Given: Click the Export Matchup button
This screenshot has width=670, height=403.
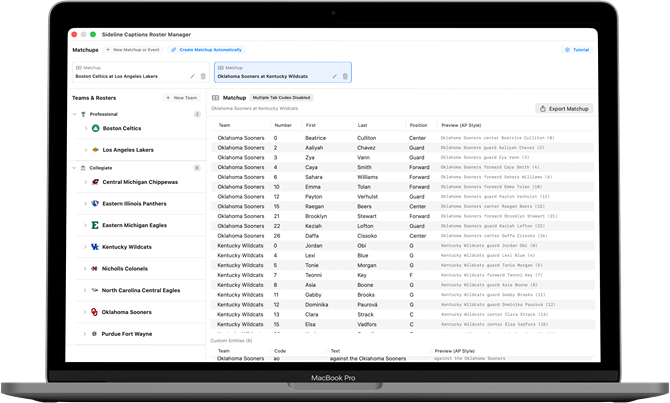Looking at the screenshot, I should tap(564, 108).
